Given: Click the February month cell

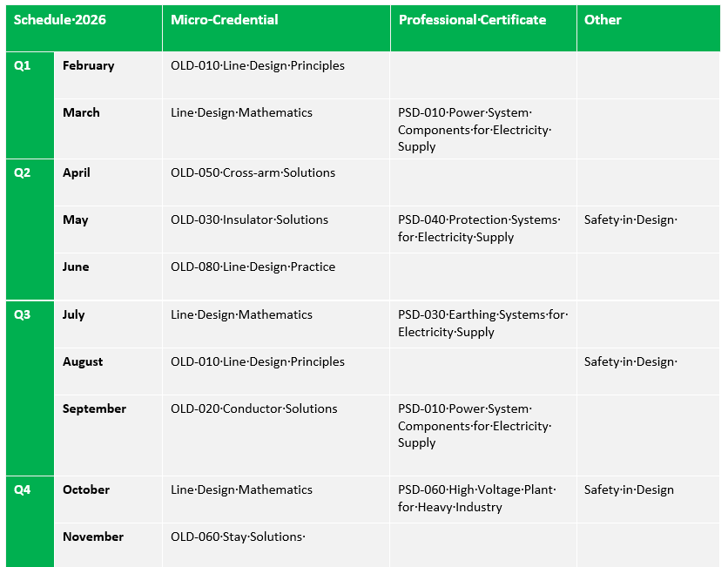Looking at the screenshot, I should 88,66.
